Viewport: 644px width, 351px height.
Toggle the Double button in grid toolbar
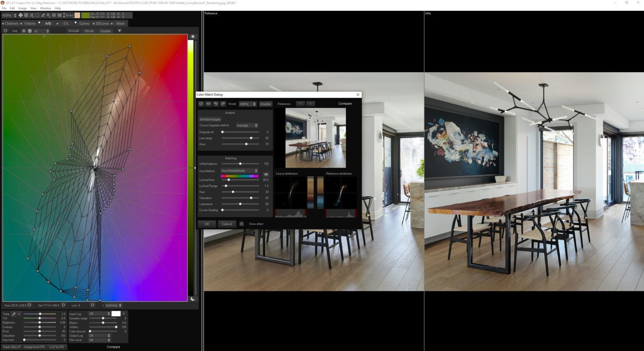(105, 31)
